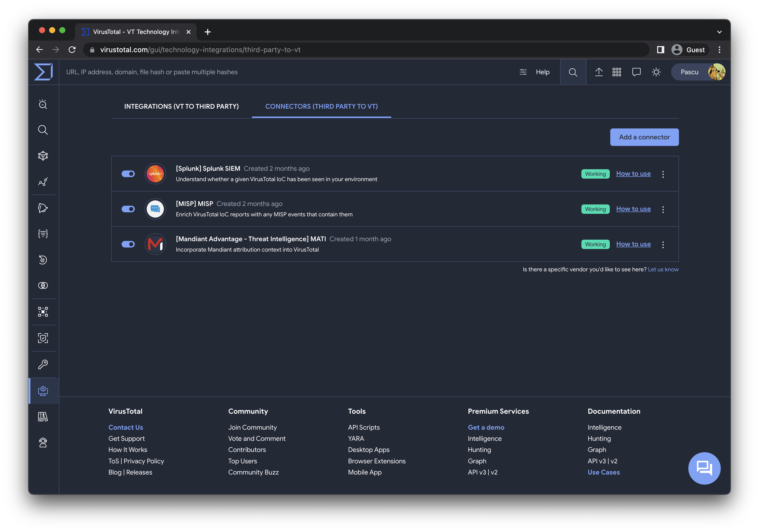Disable the Splunk SIEM connector toggle
Image resolution: width=759 pixels, height=532 pixels.
(128, 174)
